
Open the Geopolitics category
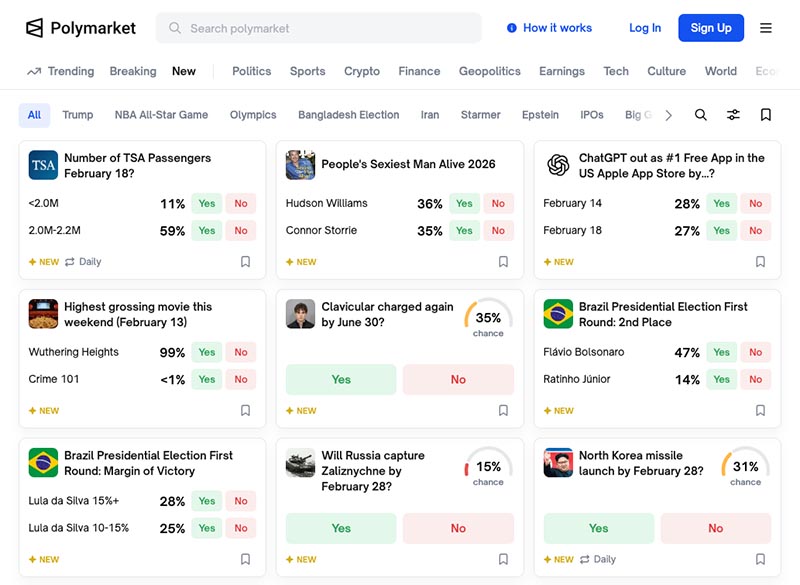[490, 71]
